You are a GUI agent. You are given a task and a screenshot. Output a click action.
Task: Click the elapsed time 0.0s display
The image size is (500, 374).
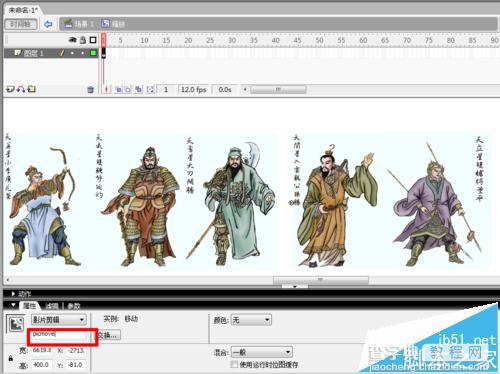[225, 89]
